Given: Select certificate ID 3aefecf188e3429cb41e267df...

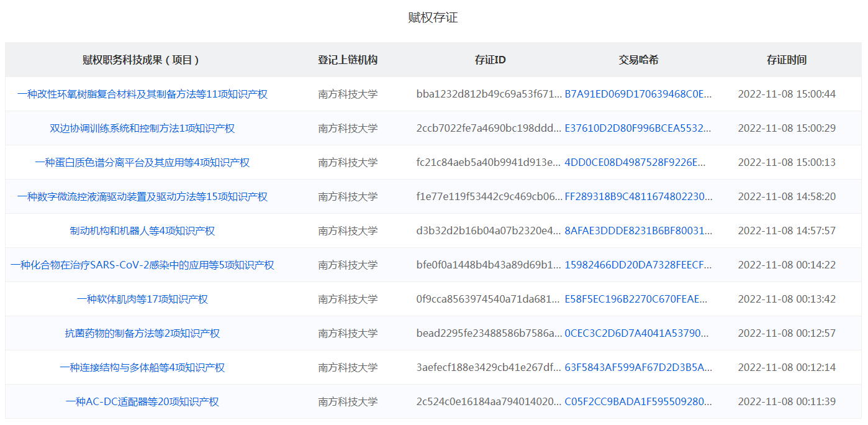Looking at the screenshot, I should click(489, 368).
